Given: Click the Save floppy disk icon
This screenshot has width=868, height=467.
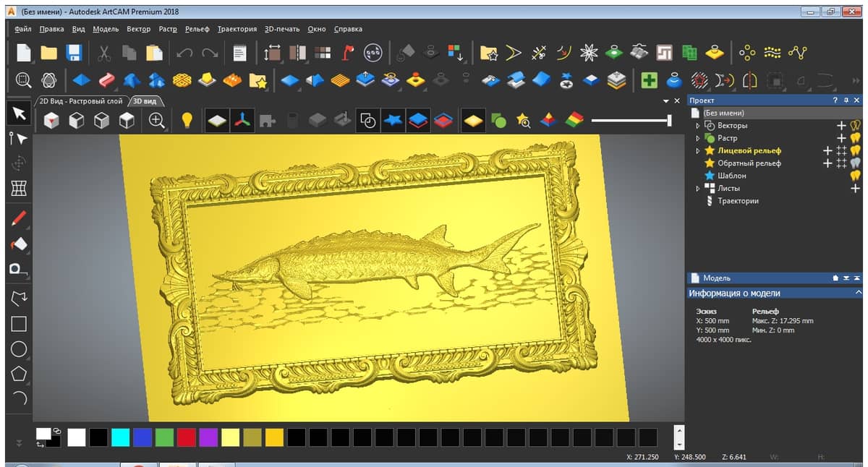Looking at the screenshot, I should pyautogui.click(x=73, y=53).
